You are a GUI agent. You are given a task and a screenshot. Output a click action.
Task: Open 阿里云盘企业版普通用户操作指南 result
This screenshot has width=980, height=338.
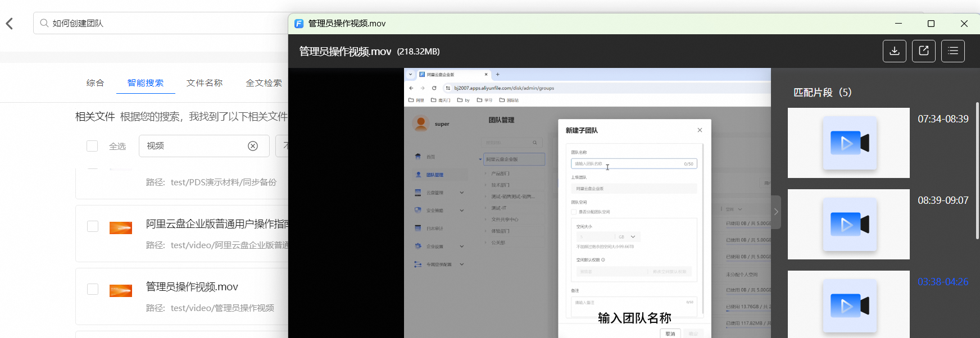tap(217, 224)
